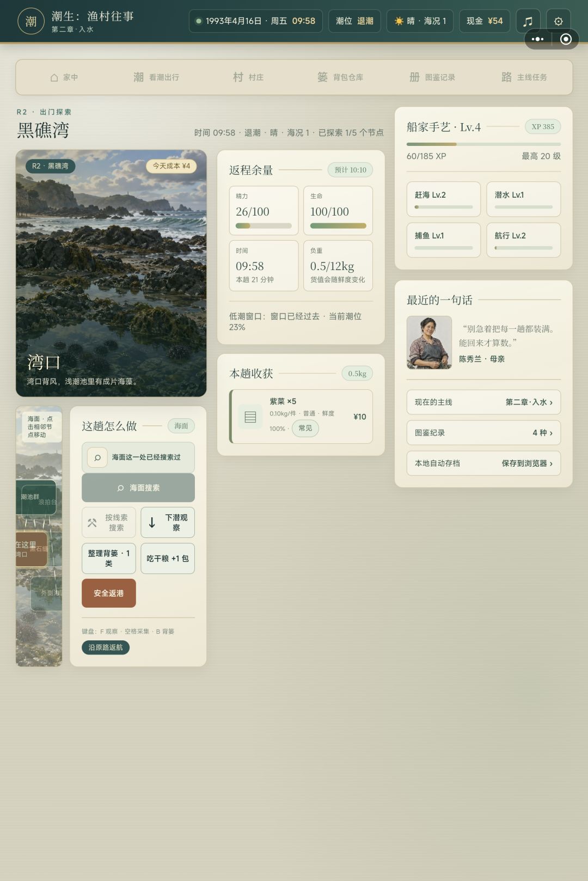
Task: Click the 常见 rarity tag
Action: 305,429
